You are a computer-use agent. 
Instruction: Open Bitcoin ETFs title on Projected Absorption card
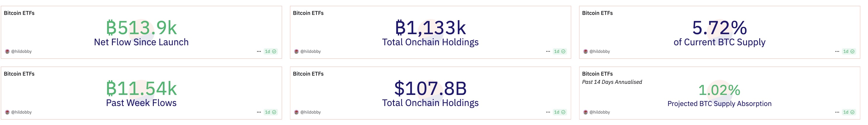[597, 74]
